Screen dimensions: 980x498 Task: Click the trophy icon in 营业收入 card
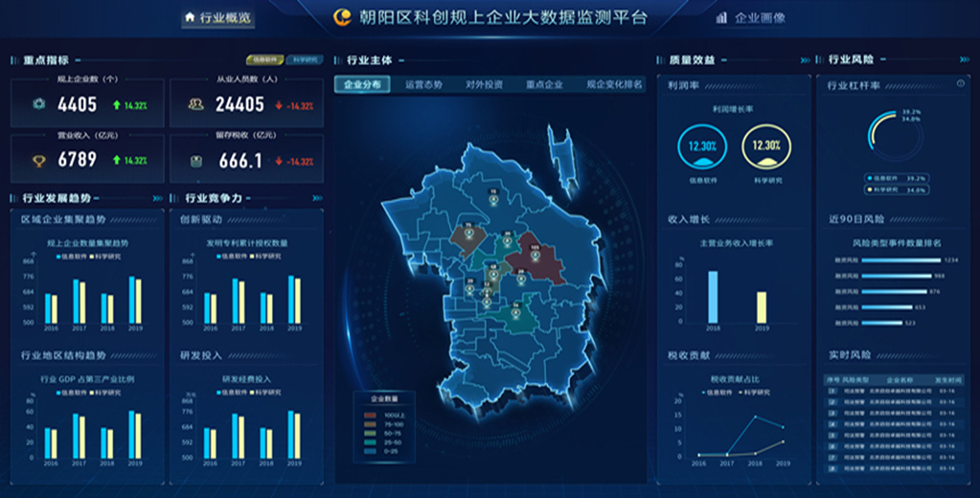37,160
